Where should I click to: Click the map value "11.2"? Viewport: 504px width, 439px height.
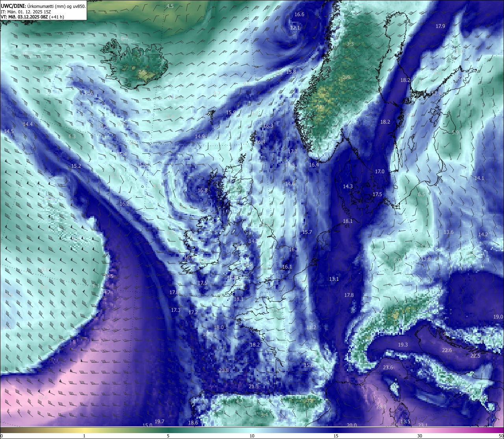(x=311, y=328)
